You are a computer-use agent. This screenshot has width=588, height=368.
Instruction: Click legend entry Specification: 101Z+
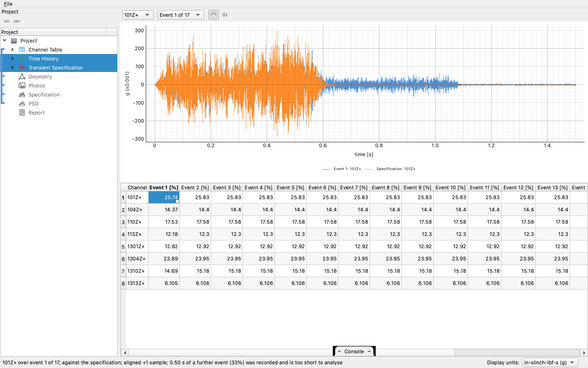(x=390, y=169)
